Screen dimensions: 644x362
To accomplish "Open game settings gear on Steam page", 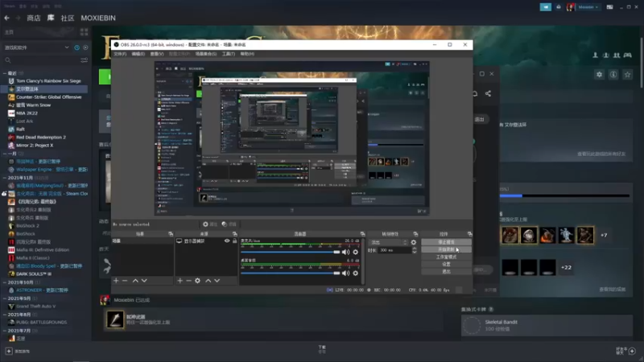I will coord(599,74).
